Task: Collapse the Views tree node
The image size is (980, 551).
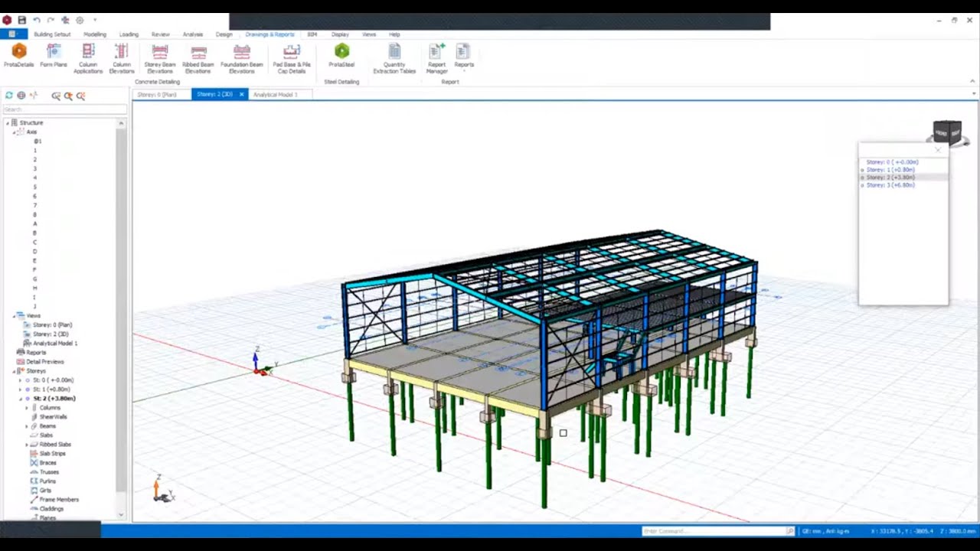Action: pos(15,315)
